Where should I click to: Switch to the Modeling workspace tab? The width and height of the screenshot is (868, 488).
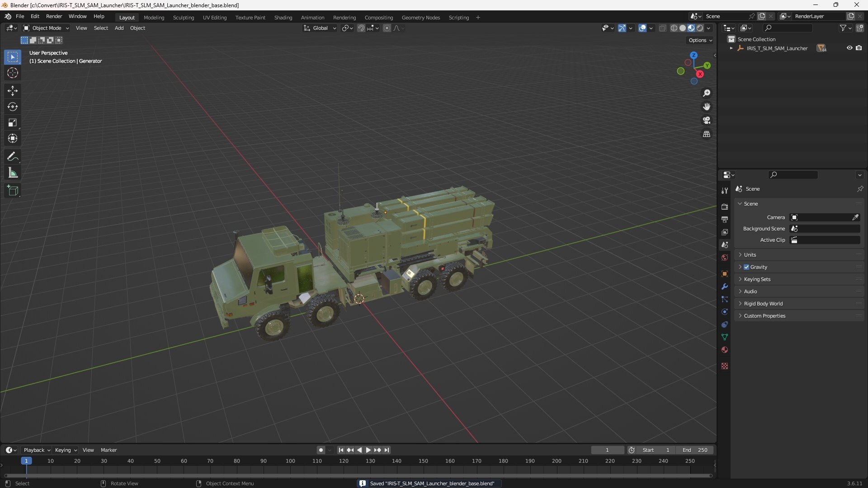tap(154, 18)
